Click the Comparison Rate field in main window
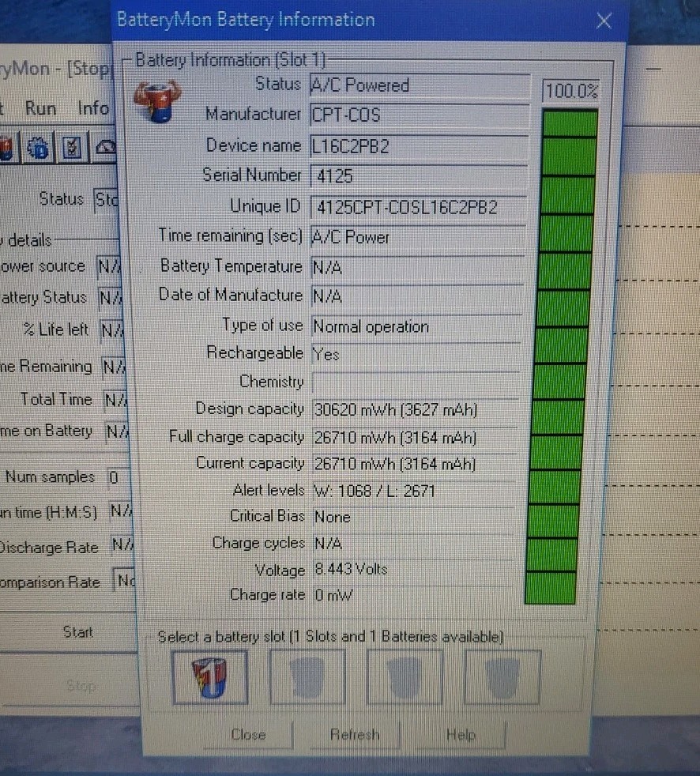This screenshot has height=776, width=700. [125, 580]
